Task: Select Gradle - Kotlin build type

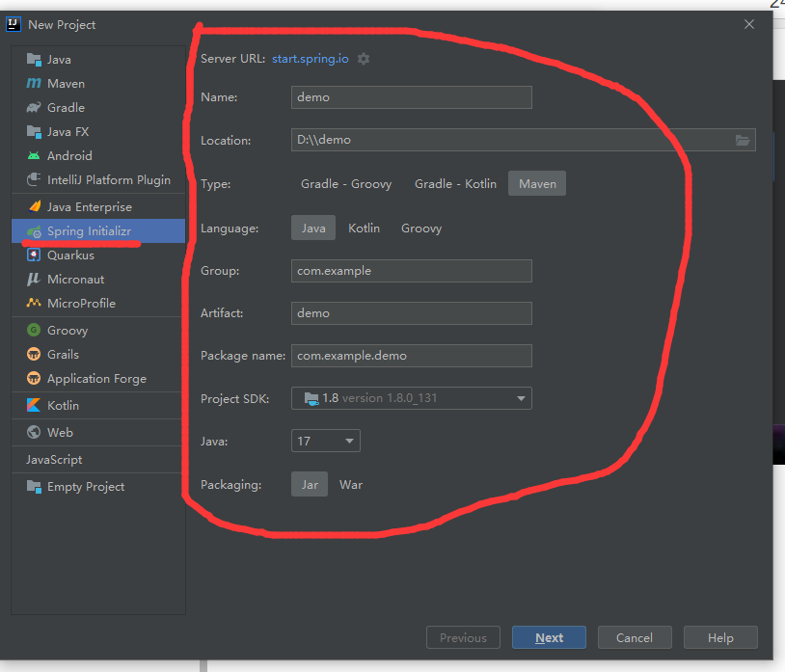Action: tap(455, 183)
